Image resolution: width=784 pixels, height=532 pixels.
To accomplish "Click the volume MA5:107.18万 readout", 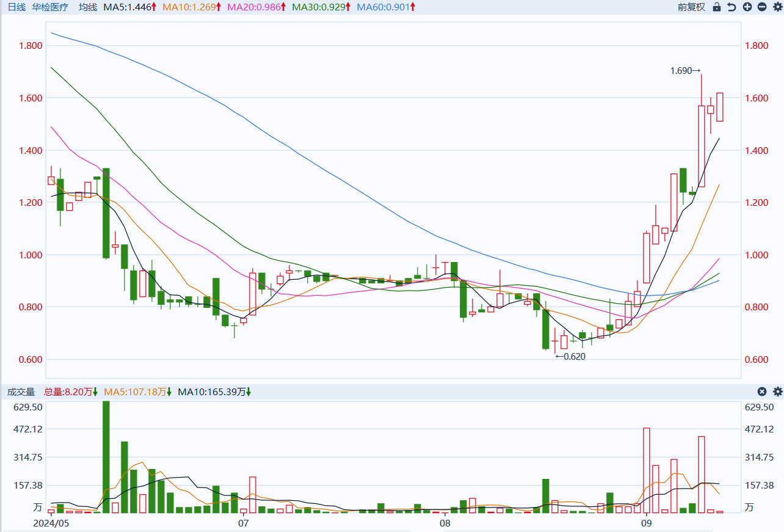I will [138, 392].
